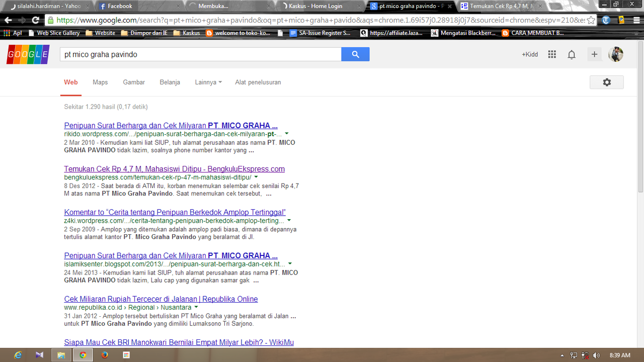This screenshot has height=362, width=644.
Task: Select the Belanja search tab
Action: (170, 82)
